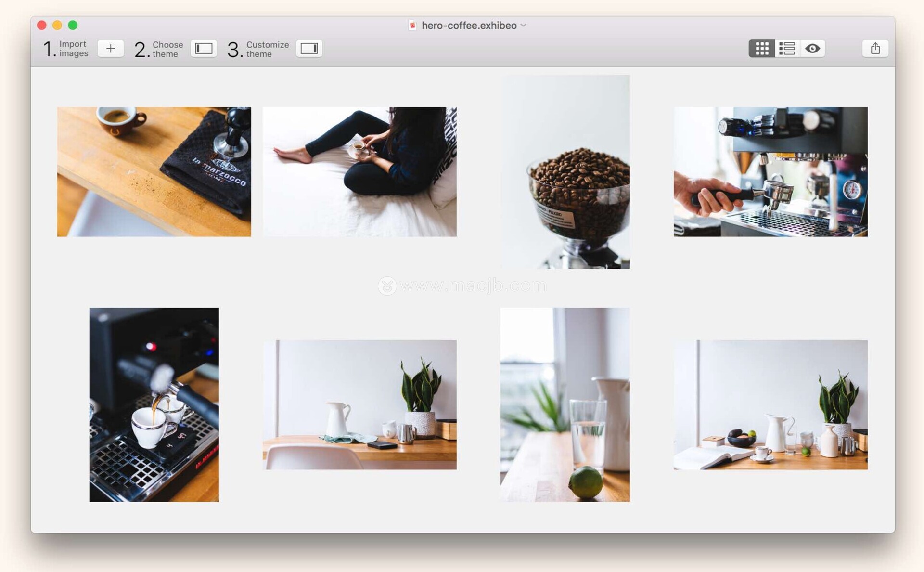Image resolution: width=924 pixels, height=572 pixels.
Task: Click the green fullscreen window button
Action: [73, 25]
